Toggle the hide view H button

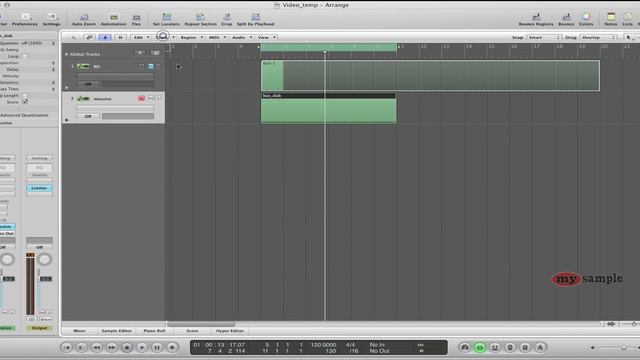[x=120, y=37]
